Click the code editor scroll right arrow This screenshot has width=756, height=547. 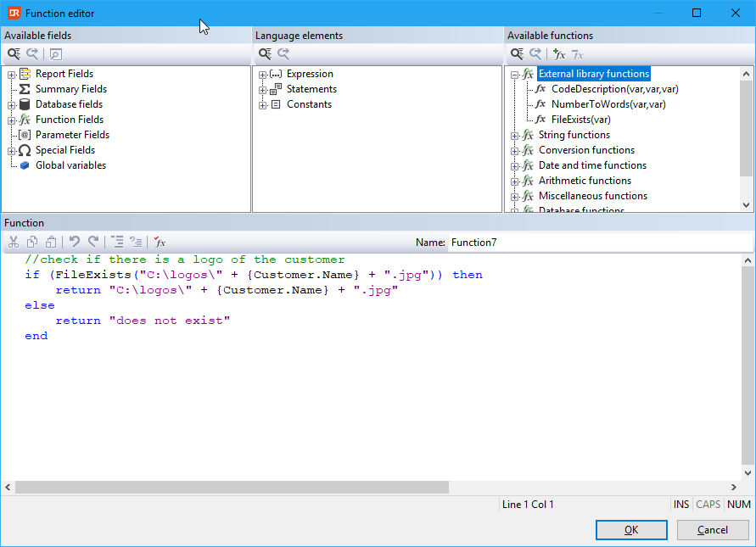pos(733,488)
